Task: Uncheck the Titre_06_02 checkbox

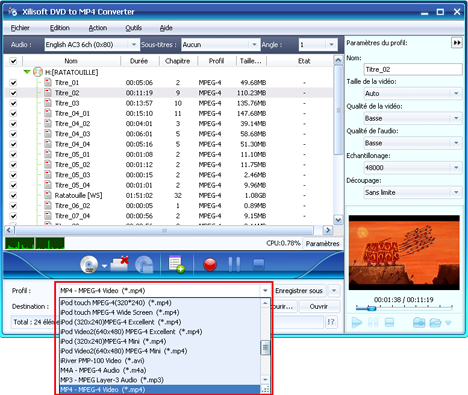Action: (x=13, y=206)
